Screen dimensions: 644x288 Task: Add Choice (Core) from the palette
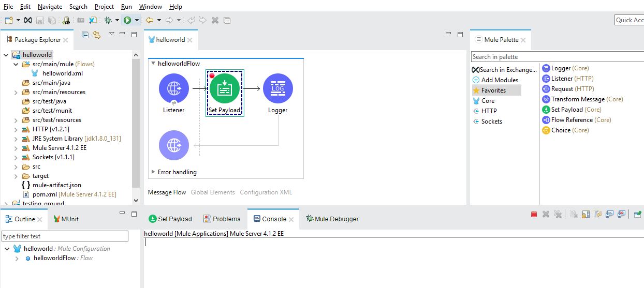(x=566, y=130)
